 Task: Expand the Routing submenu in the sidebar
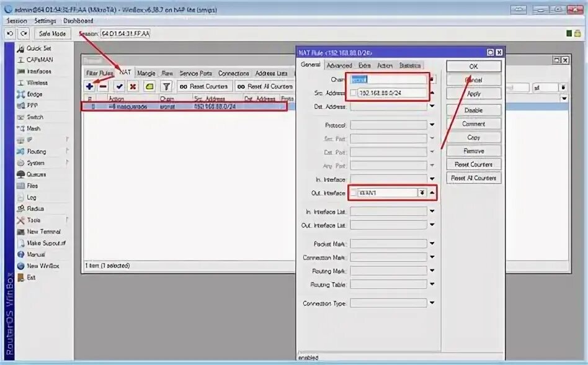(43, 151)
